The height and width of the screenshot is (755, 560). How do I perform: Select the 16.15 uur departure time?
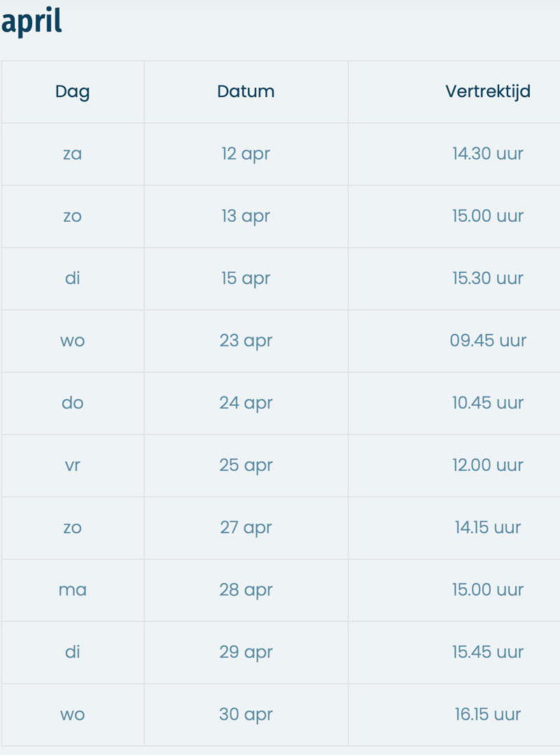tap(488, 714)
